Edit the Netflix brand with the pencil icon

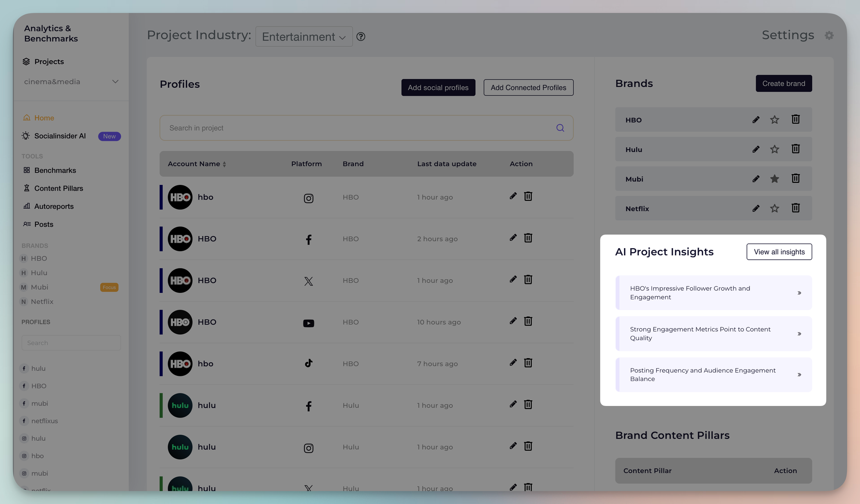[x=756, y=208]
